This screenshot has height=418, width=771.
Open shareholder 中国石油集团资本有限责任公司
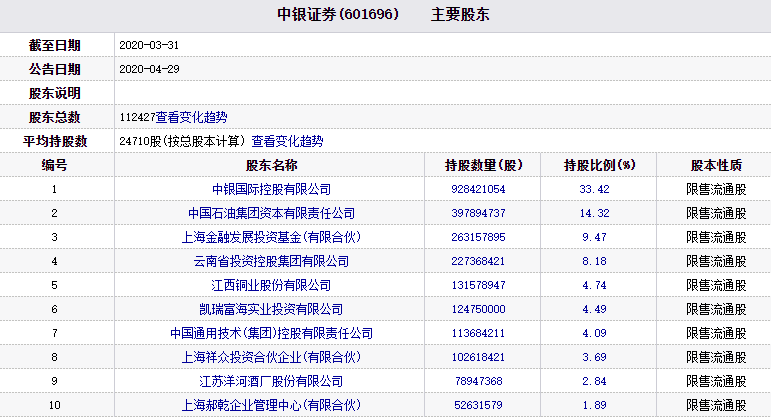271,213
